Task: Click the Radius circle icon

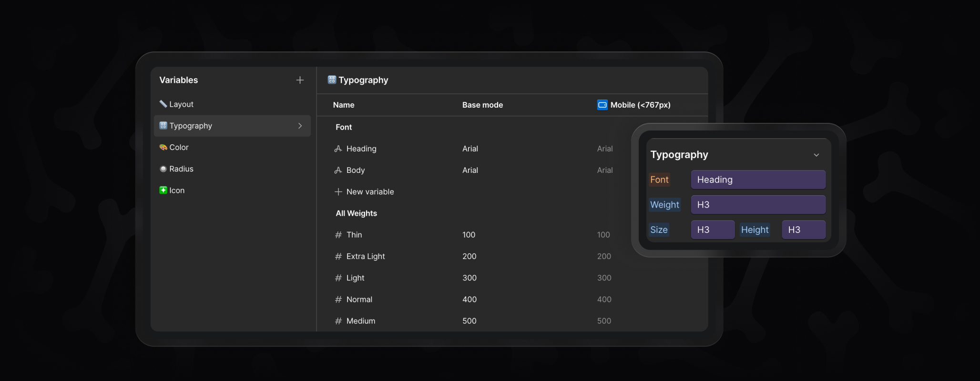Action: [x=163, y=169]
